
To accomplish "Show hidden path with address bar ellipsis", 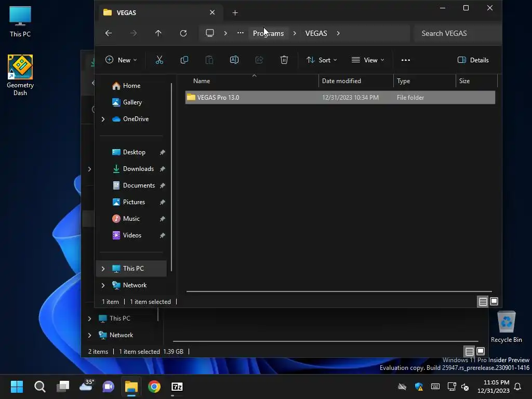I will [x=240, y=33].
